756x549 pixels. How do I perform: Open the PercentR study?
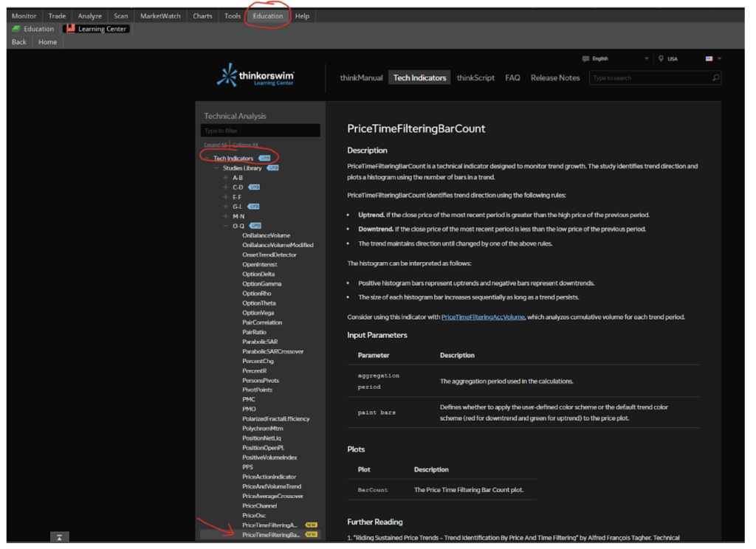click(254, 370)
